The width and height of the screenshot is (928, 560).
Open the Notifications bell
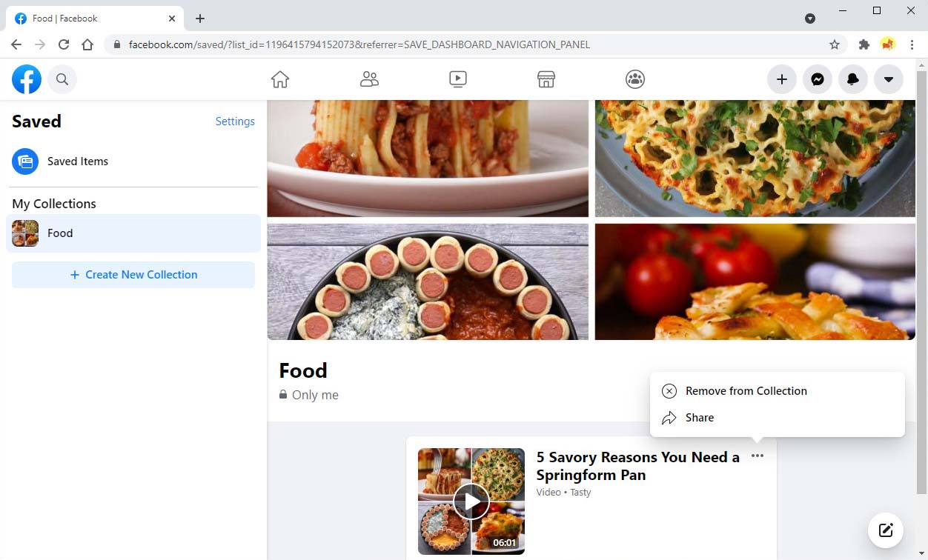tap(852, 79)
